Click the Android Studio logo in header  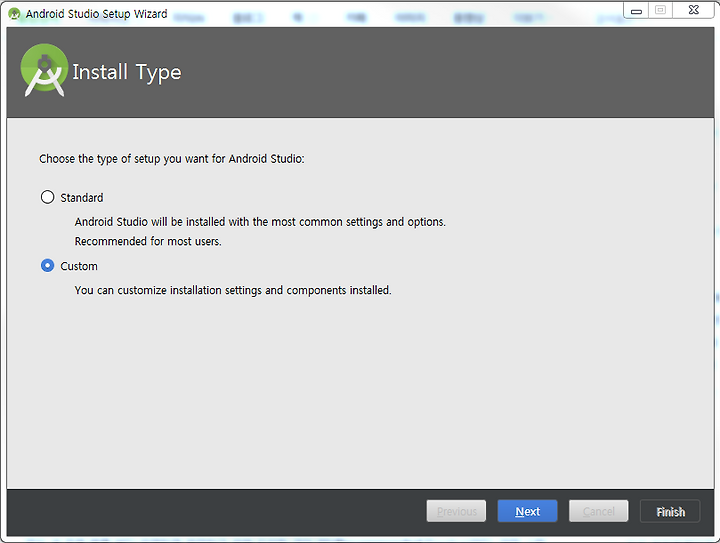(45, 70)
